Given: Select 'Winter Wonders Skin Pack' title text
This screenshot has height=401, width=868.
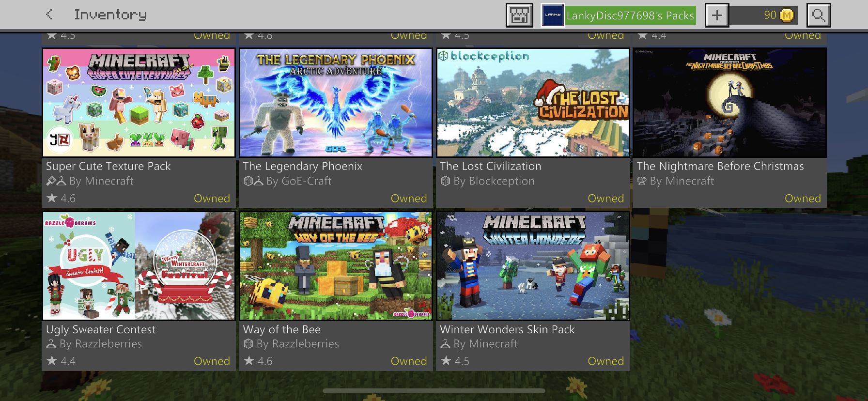Looking at the screenshot, I should tap(507, 329).
